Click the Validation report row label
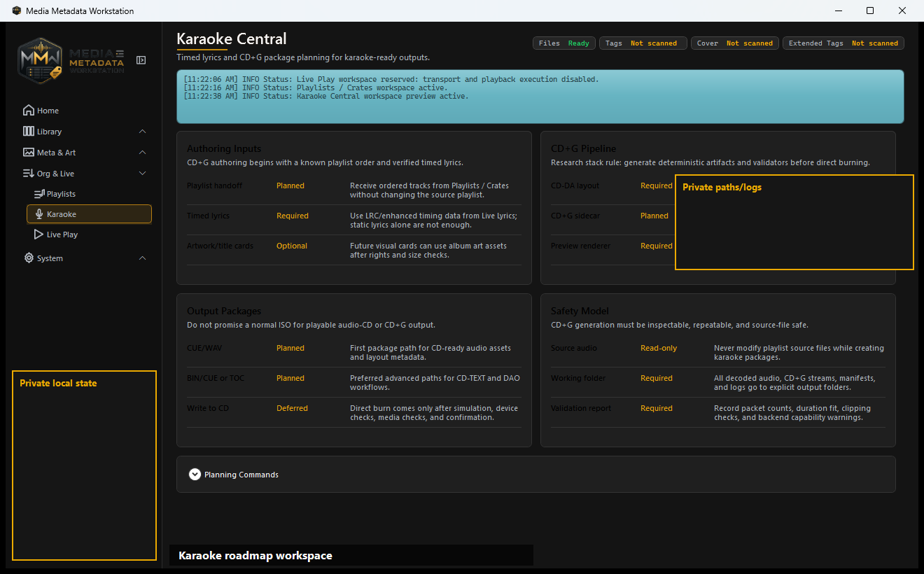 click(x=581, y=408)
